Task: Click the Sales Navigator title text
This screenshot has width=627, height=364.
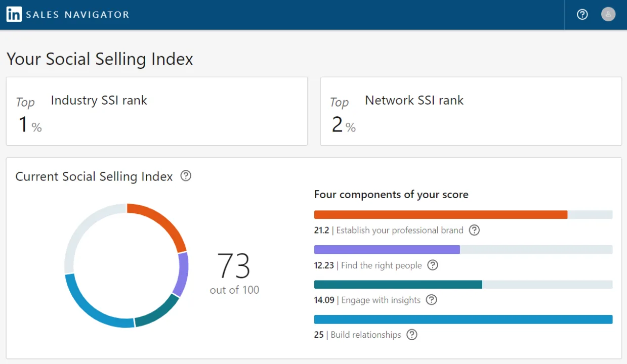Action: point(77,15)
